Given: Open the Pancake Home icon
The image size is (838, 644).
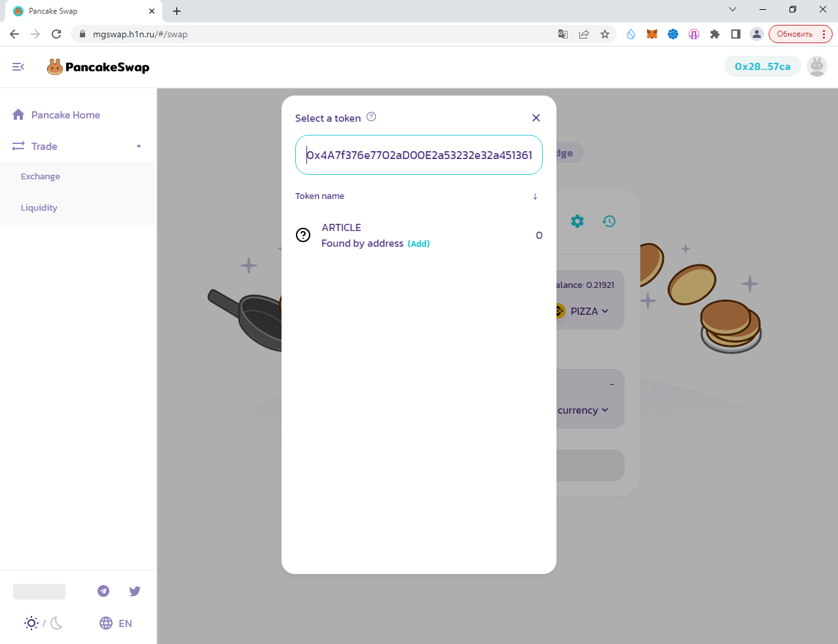Looking at the screenshot, I should tap(18, 115).
